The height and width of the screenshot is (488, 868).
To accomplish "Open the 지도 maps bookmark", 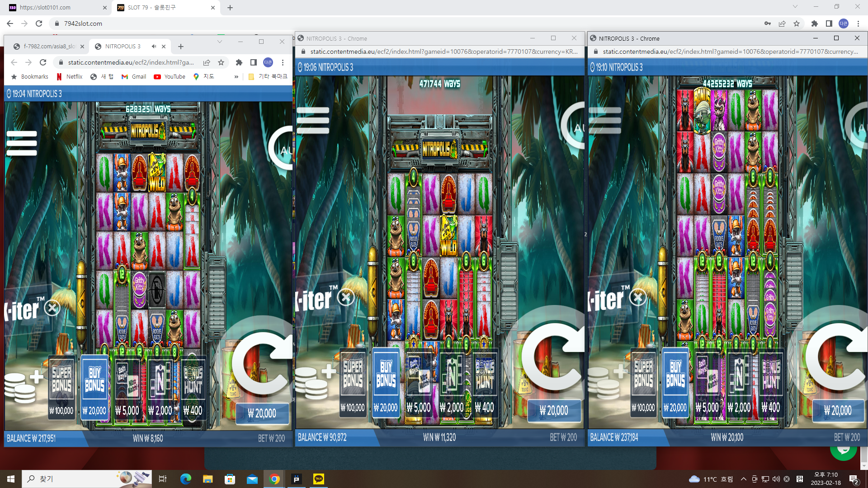I will 204,77.
